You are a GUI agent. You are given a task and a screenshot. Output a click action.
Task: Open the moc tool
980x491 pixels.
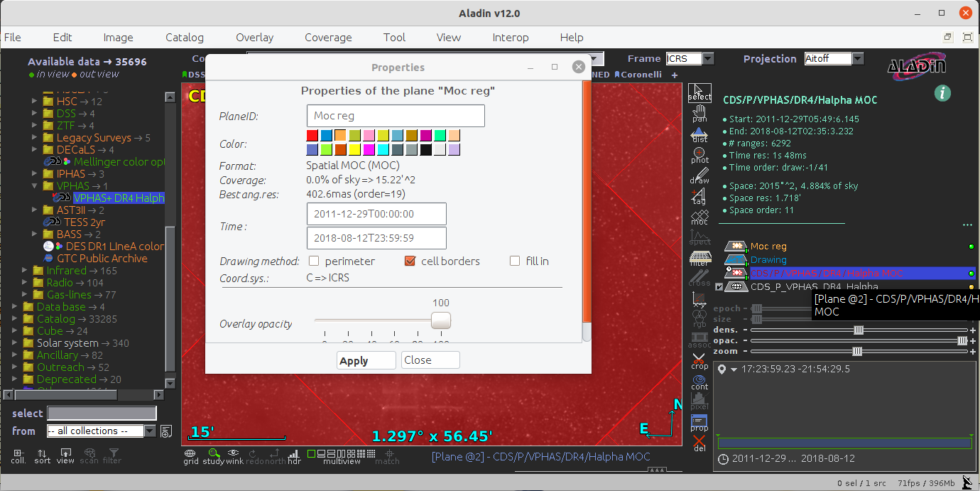pos(699,217)
